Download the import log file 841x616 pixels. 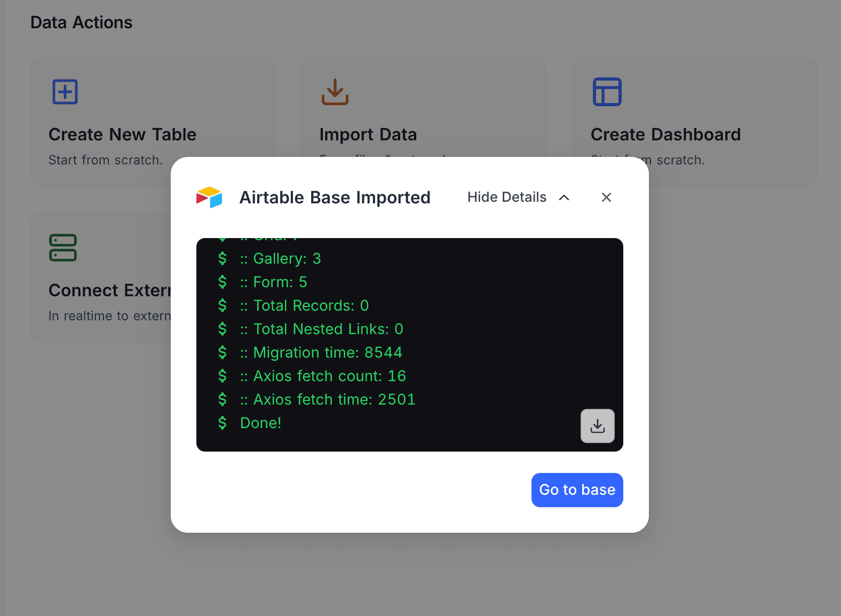597,426
